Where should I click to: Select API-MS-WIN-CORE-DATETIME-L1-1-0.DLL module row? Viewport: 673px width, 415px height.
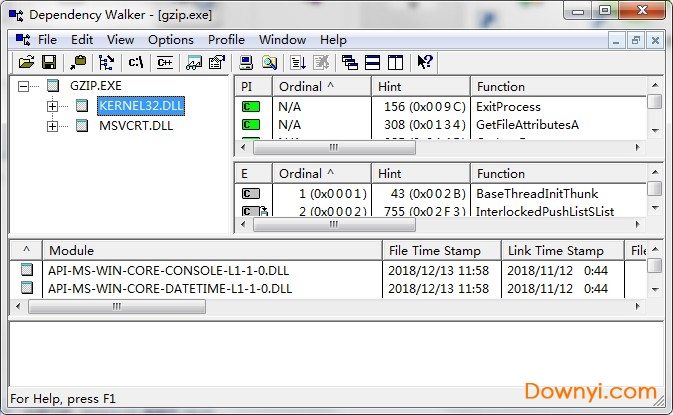[x=170, y=288]
